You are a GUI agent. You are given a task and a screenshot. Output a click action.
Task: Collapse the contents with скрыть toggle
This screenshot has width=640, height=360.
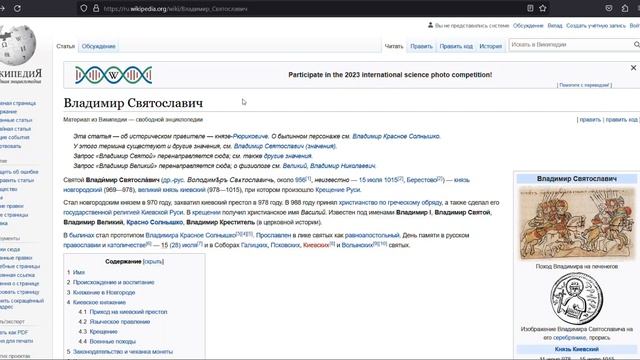point(153,262)
